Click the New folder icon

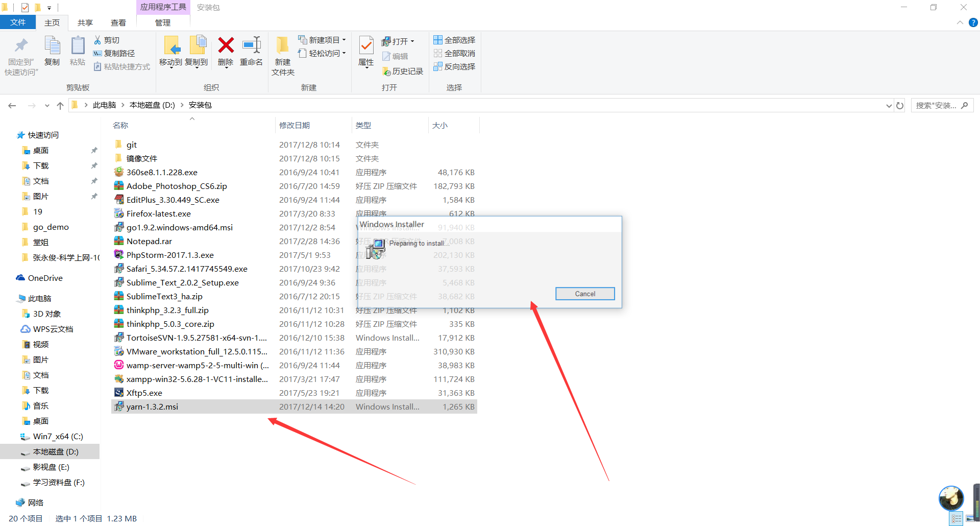(282, 45)
